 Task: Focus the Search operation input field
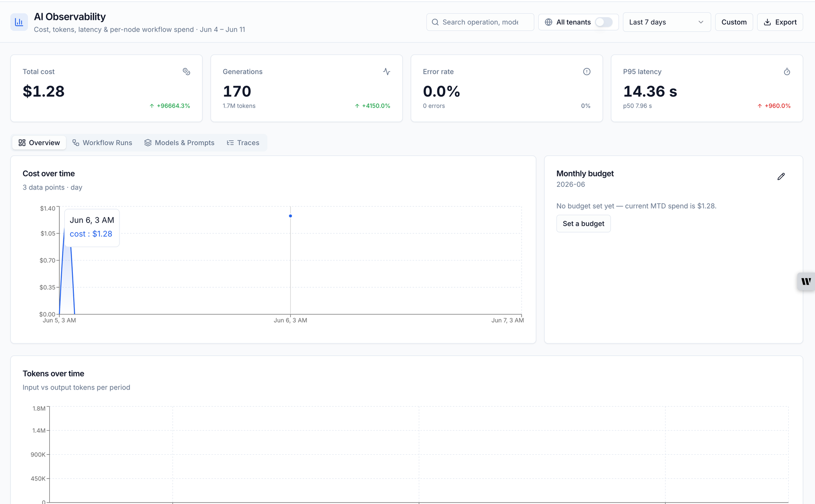click(480, 22)
